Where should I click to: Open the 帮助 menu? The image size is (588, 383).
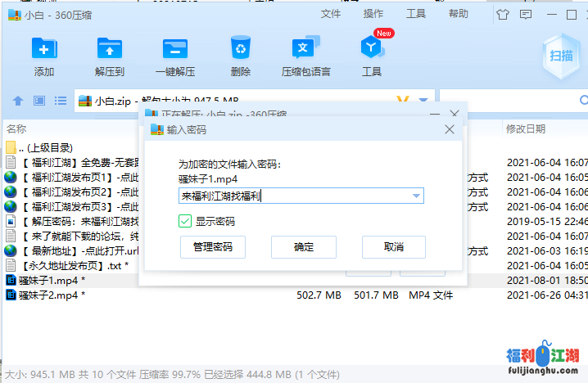(x=459, y=14)
